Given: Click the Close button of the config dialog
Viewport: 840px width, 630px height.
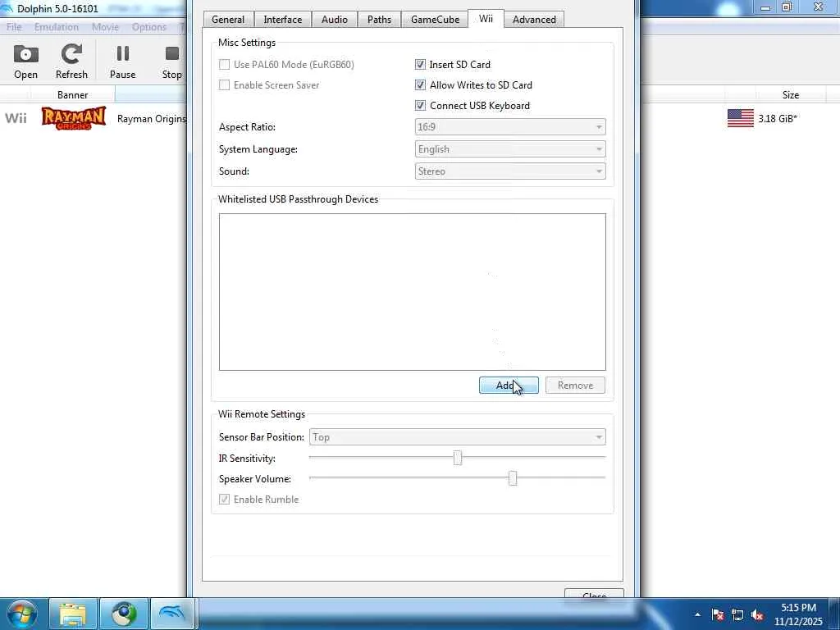Looking at the screenshot, I should (x=594, y=594).
